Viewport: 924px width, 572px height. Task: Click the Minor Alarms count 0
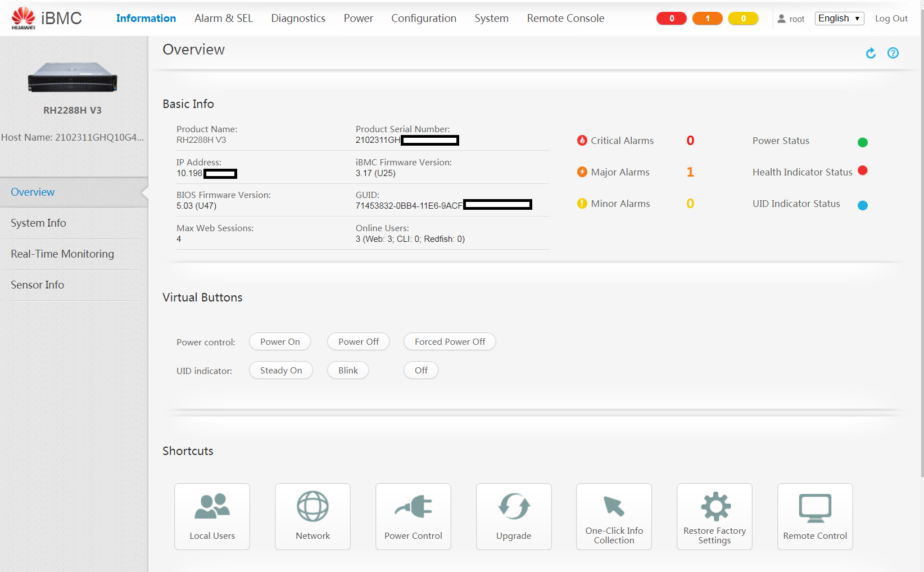(690, 204)
